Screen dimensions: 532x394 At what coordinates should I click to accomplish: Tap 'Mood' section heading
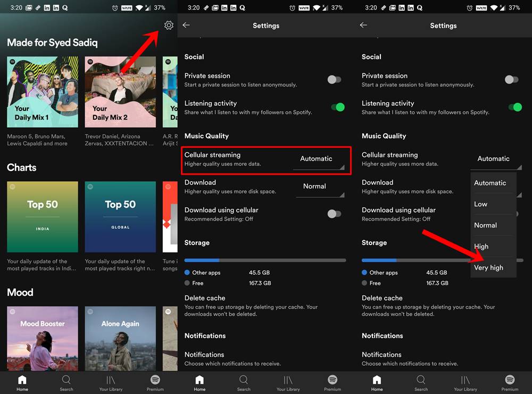click(20, 292)
